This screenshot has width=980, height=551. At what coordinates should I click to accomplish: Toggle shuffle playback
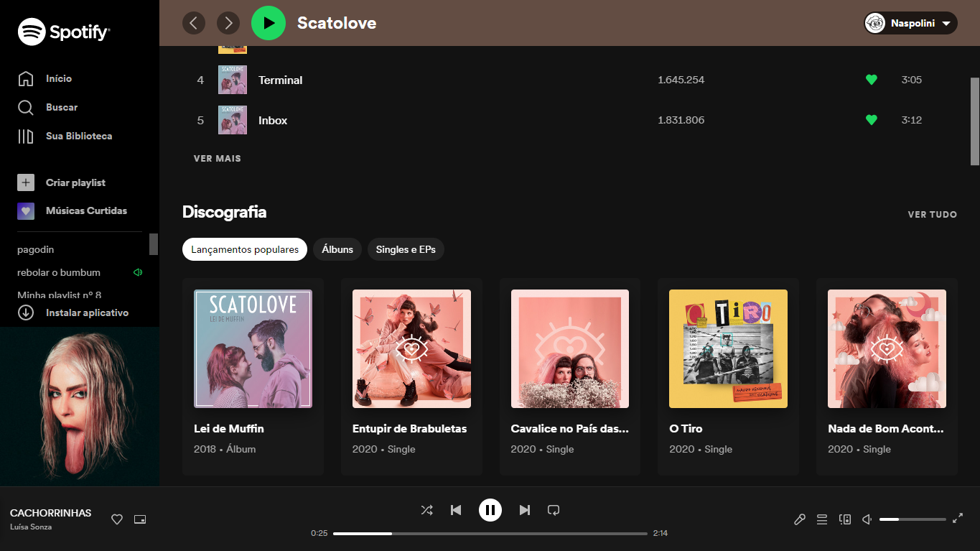426,510
